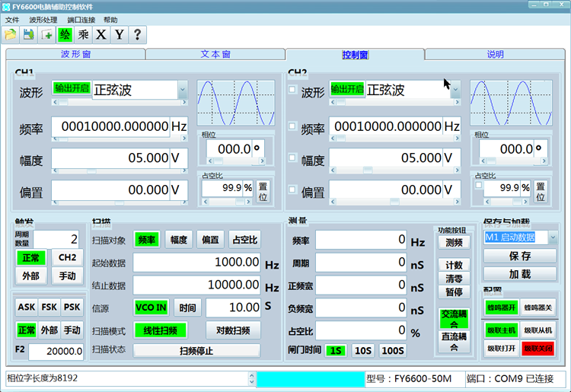Tick the CH2 频率 checkbox
Image resolution: width=571 pixels, height=392 pixels.
[292, 126]
